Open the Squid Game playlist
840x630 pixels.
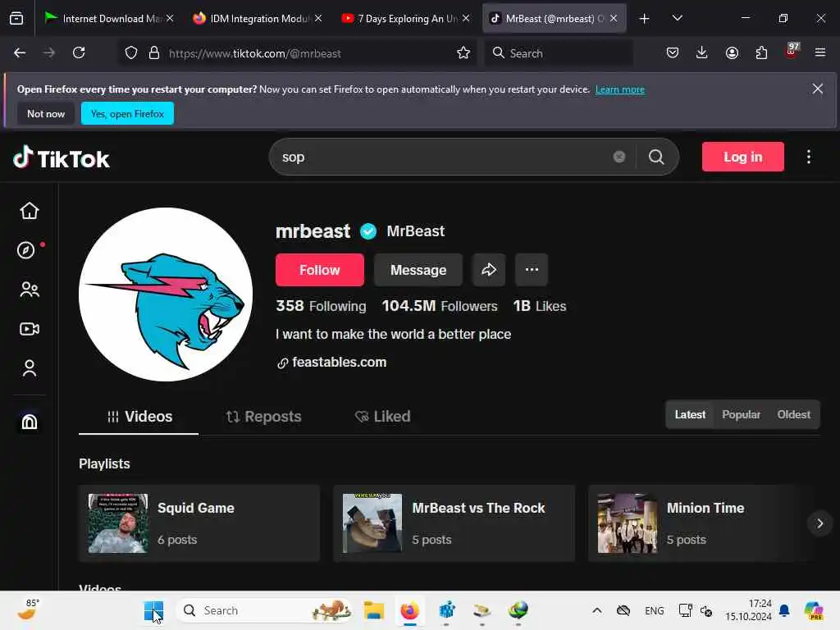[x=199, y=523]
